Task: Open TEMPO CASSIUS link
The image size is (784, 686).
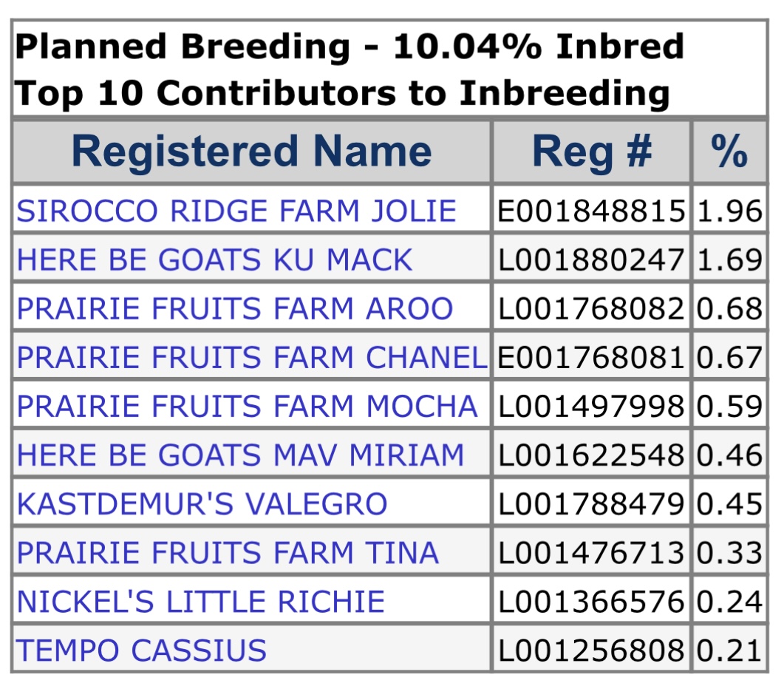Action: 141,651
